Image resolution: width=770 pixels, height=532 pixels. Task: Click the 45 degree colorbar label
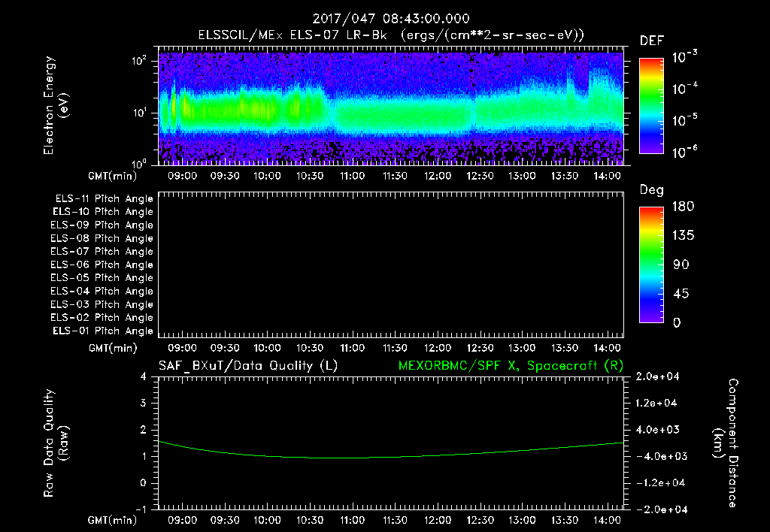[x=681, y=294]
